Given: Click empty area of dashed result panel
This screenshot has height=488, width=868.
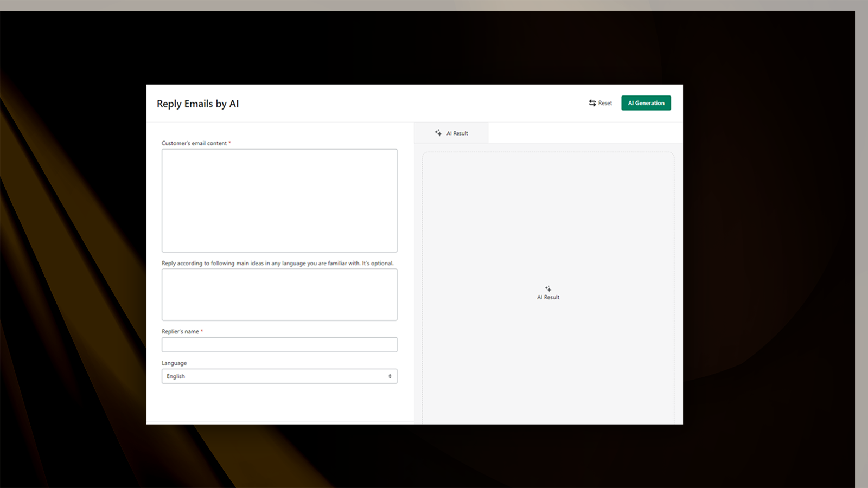Looking at the screenshot, I should [x=548, y=217].
